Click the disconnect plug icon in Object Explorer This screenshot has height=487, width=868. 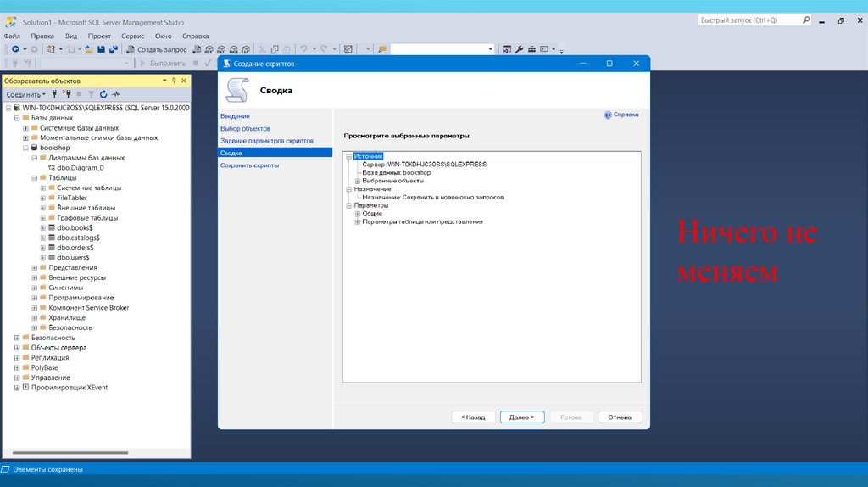pyautogui.click(x=66, y=94)
